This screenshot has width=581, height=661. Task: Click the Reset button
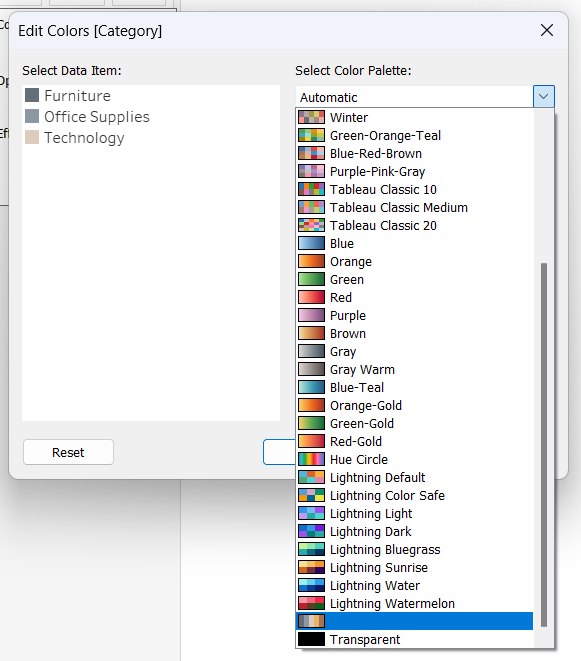68,452
